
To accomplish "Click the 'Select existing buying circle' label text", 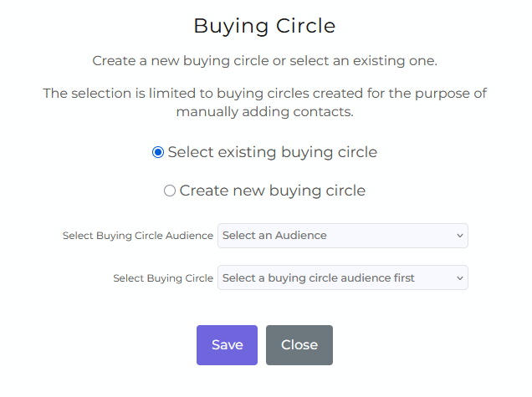I will coord(273,152).
